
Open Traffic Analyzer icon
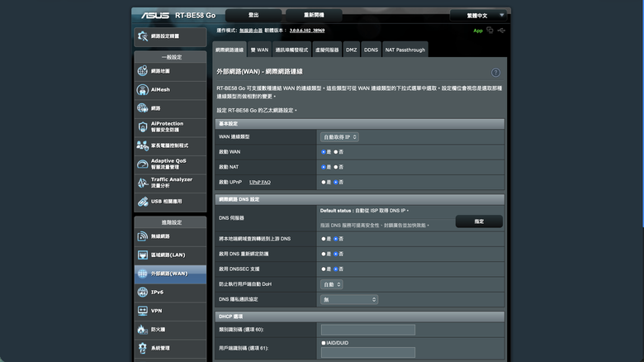click(x=143, y=183)
